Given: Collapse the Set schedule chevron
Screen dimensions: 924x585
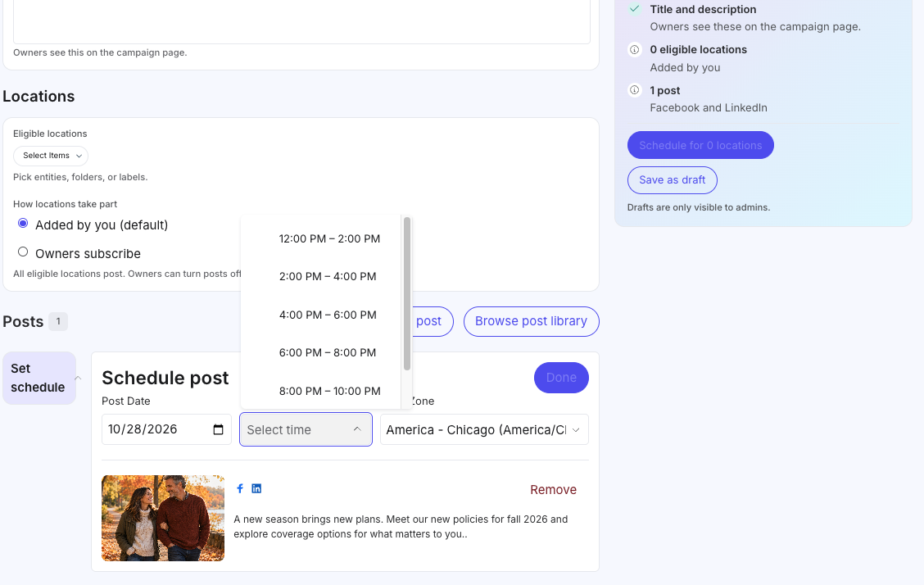Looking at the screenshot, I should [78, 379].
